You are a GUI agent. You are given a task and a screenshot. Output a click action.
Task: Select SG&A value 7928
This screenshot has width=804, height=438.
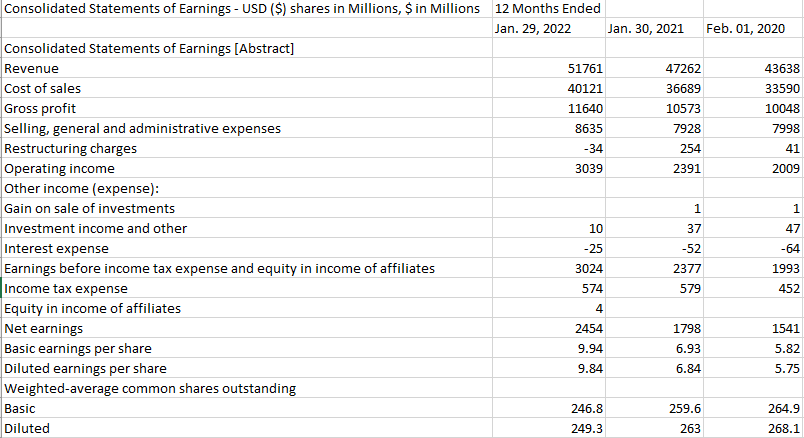pos(687,129)
